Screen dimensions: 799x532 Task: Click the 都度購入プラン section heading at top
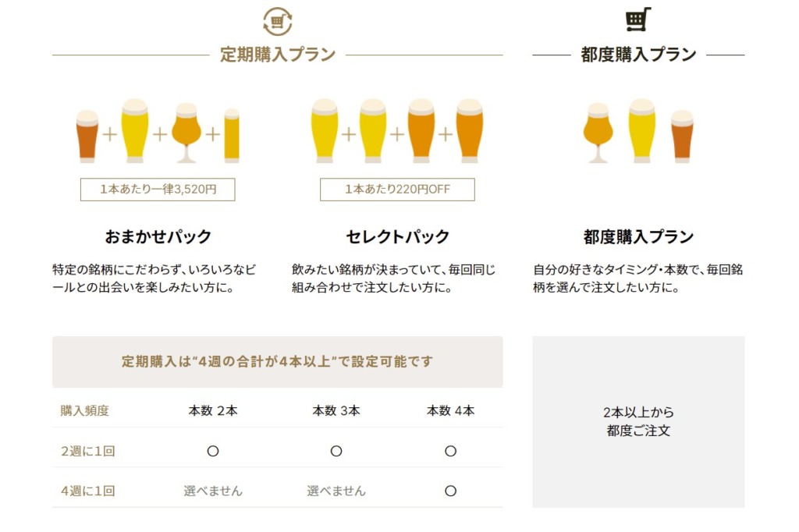pyautogui.click(x=638, y=55)
